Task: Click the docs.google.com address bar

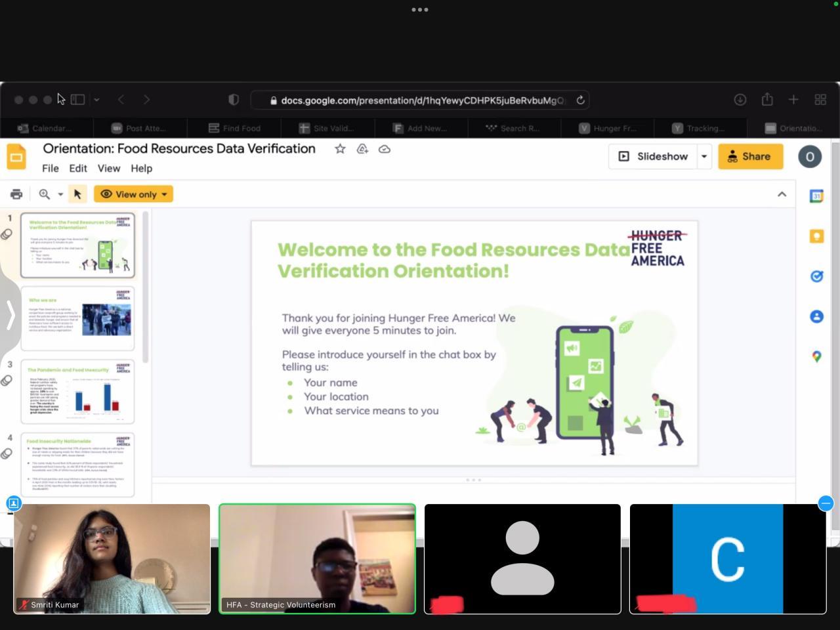Action: [420, 100]
